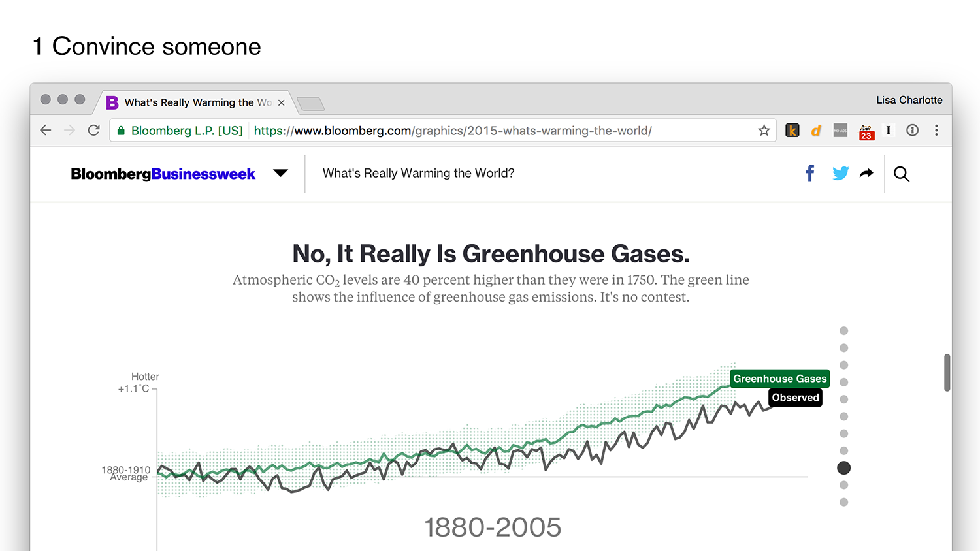Open the Chrome three-dot menu
The width and height of the screenshot is (980, 551).
pyautogui.click(x=936, y=131)
